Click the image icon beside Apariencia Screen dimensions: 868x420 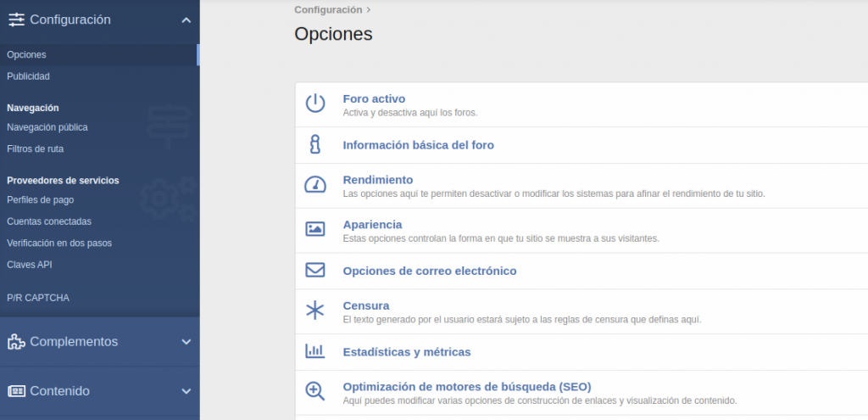tap(315, 229)
